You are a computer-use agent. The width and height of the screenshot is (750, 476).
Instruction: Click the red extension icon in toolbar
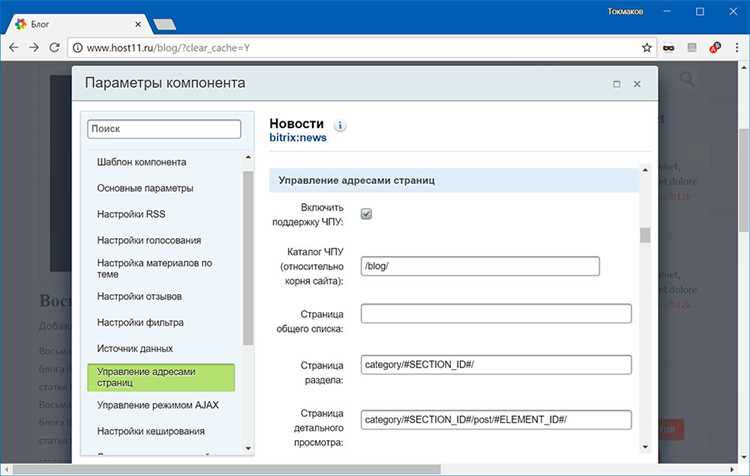point(715,48)
